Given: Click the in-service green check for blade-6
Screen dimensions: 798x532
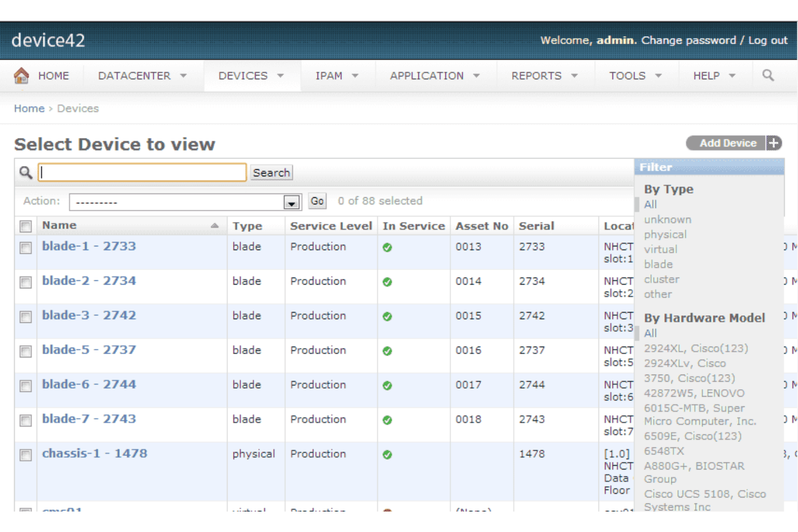Looking at the screenshot, I should tap(387, 385).
